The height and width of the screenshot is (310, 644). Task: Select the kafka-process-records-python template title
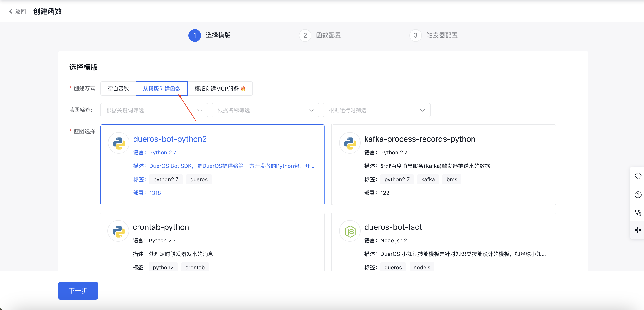pos(420,139)
